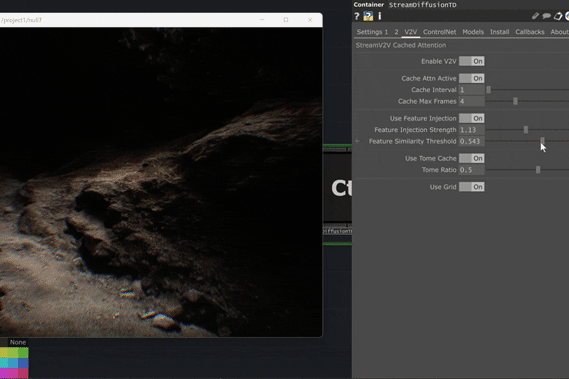Click the color palette grid below None
Viewport: 569px width, 379px height.
[14, 363]
